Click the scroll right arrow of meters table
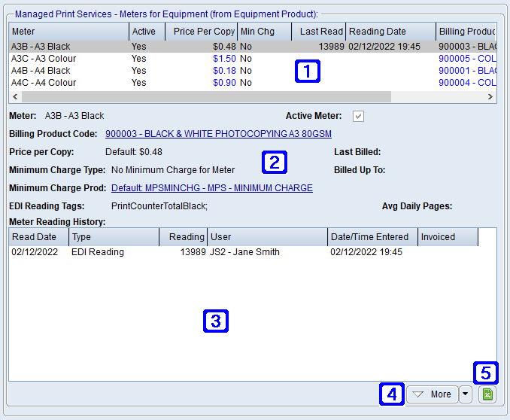 (x=490, y=97)
